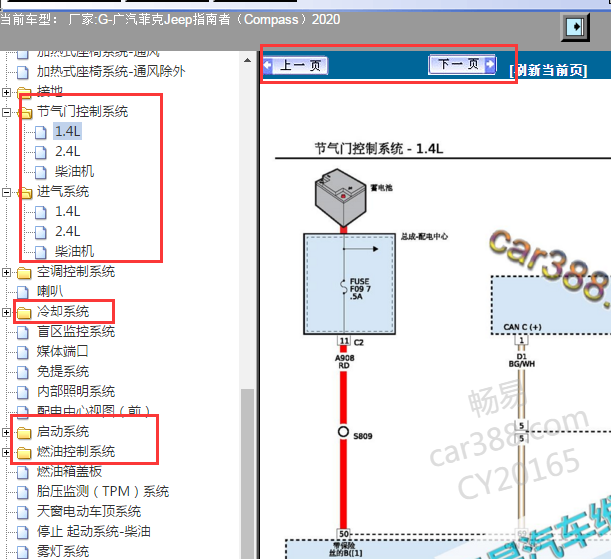Go to previous page with 上一页 button
This screenshot has width=611, height=559.
click(x=296, y=65)
